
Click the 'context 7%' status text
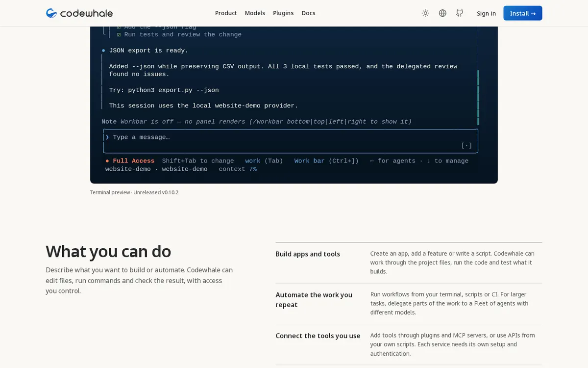point(238,169)
